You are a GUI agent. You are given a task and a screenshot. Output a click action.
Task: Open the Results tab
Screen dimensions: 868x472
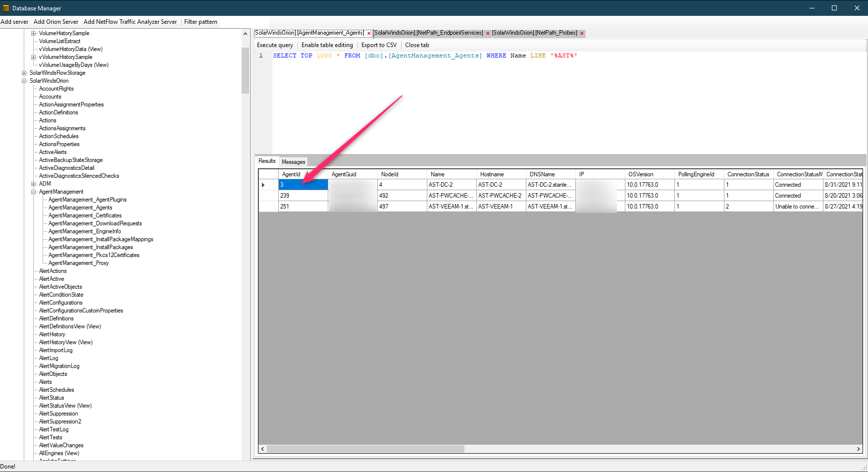pyautogui.click(x=267, y=161)
